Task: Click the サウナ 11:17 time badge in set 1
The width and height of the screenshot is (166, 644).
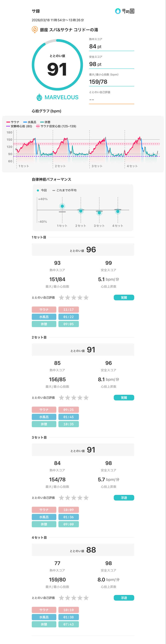Action: [68, 309]
